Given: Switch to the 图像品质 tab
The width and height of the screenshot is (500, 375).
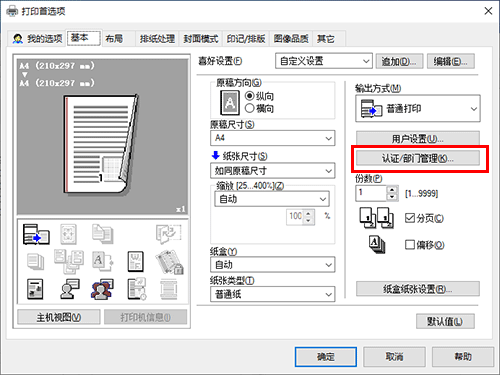Looking at the screenshot, I should tap(291, 39).
